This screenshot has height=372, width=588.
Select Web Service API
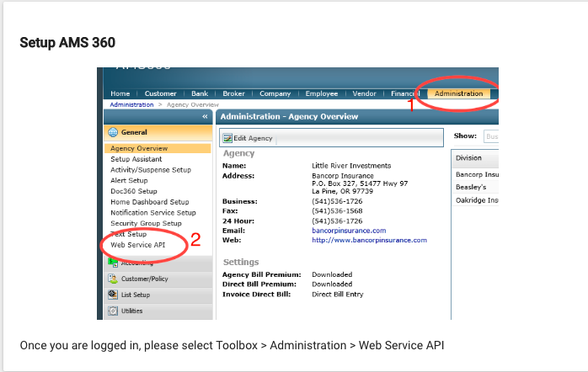coord(137,245)
